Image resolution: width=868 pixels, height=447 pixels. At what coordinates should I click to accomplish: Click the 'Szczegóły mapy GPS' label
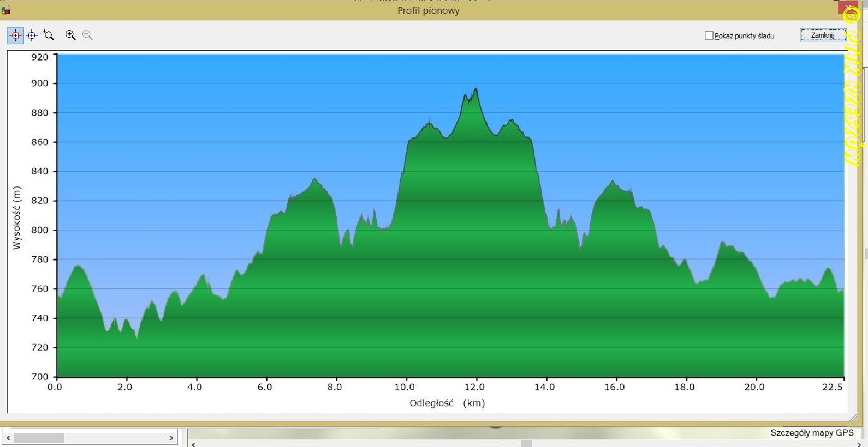(811, 432)
